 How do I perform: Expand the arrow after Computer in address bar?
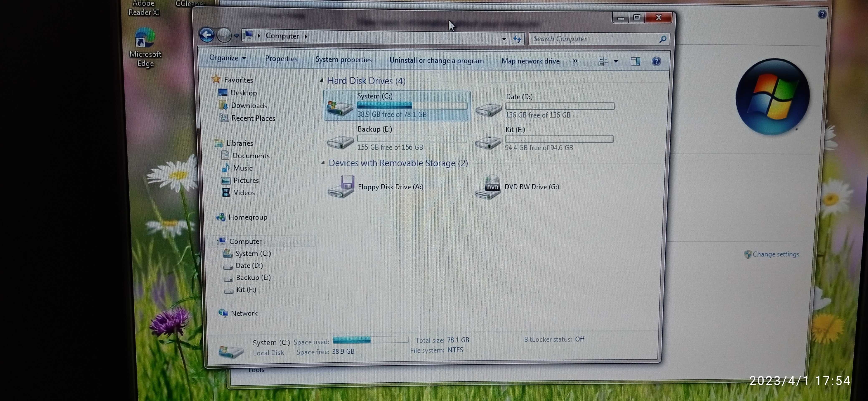tap(306, 36)
